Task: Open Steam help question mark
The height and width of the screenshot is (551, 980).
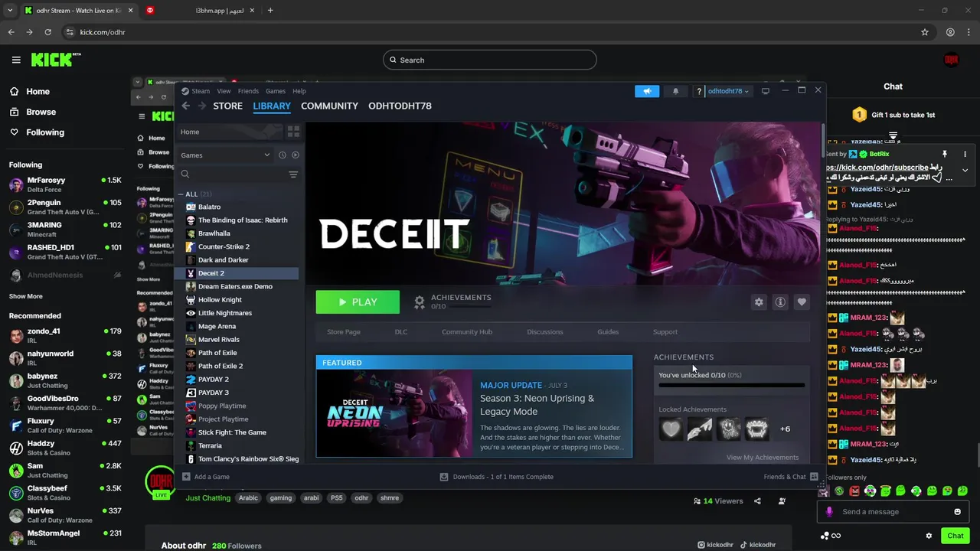Action: point(699,91)
